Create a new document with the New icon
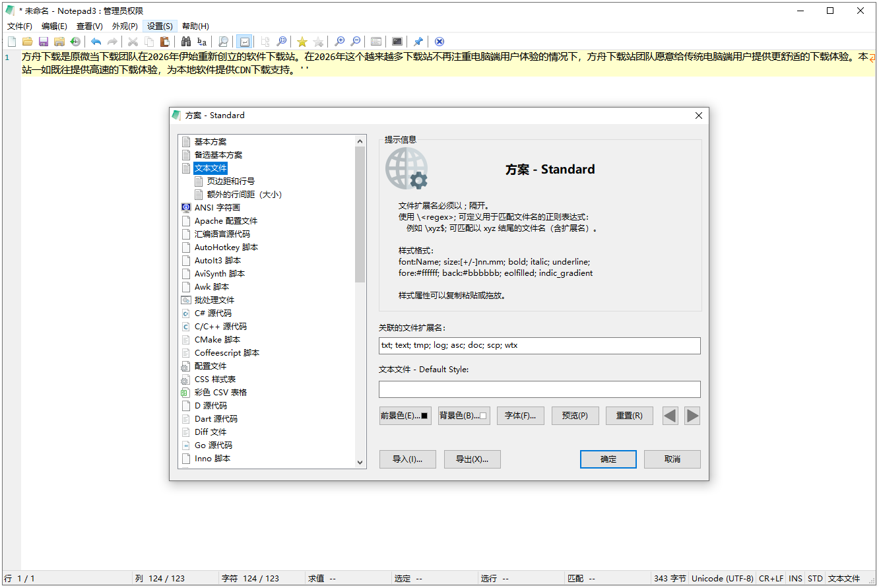879x588 pixels. coord(11,42)
